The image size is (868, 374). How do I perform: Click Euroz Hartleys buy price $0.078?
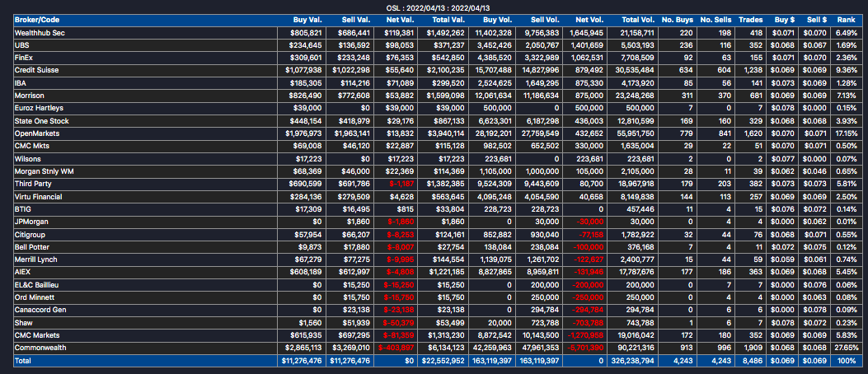click(x=783, y=109)
